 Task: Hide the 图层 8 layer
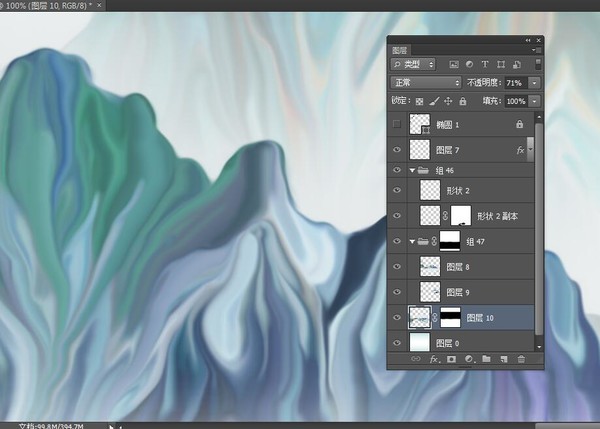tap(397, 266)
